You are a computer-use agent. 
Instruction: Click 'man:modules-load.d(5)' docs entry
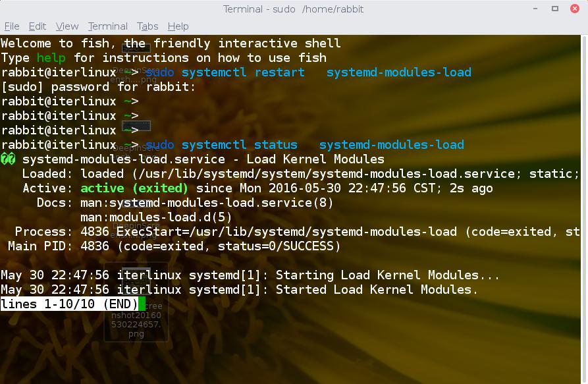[x=156, y=217]
